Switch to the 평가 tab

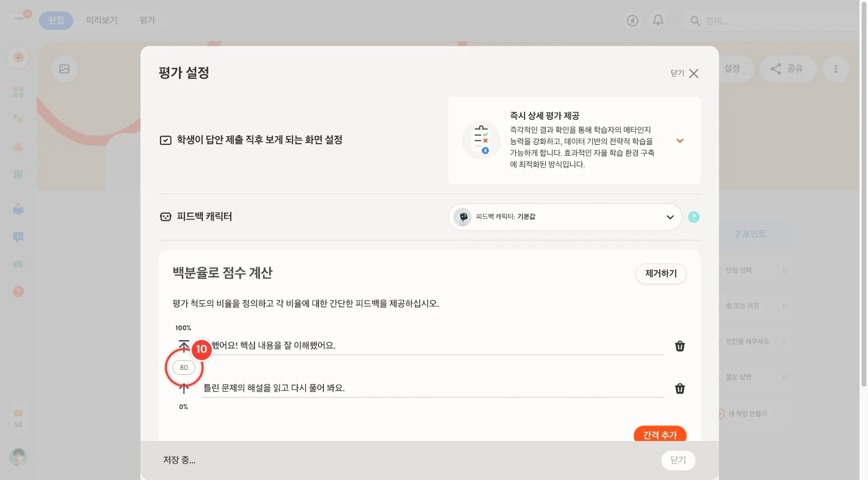coord(147,20)
